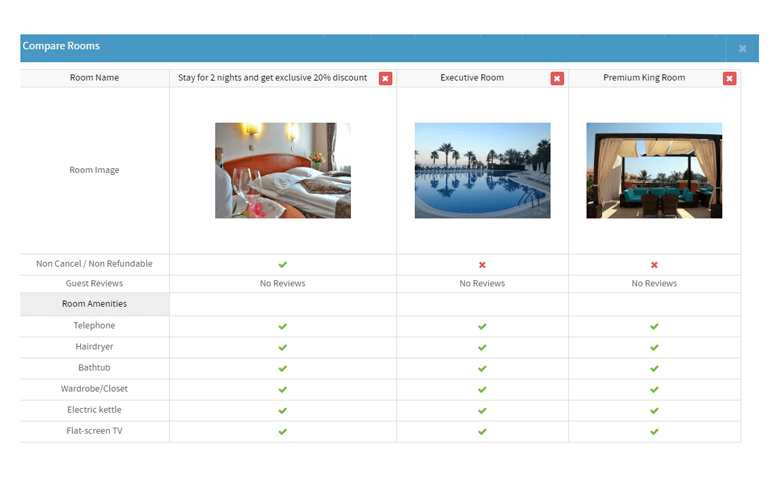This screenshot has width=780, height=479.
Task: Remove Premium King Room from comparison
Action: [x=729, y=79]
